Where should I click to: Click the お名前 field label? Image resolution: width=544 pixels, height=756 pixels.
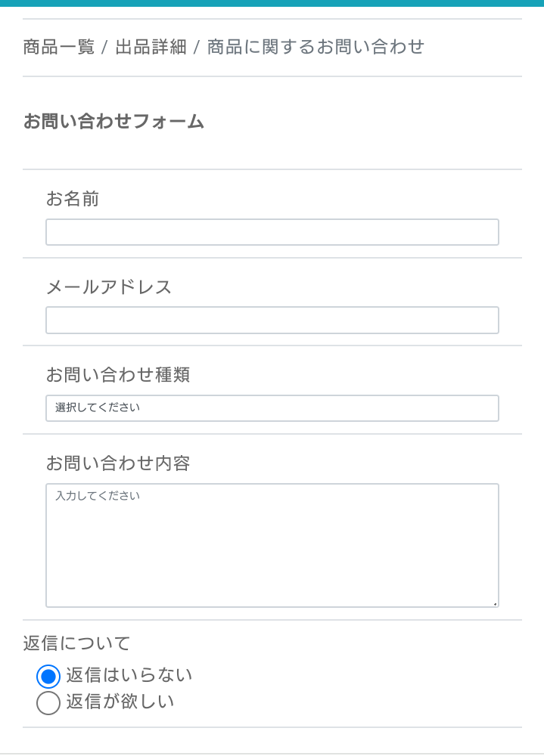point(73,199)
